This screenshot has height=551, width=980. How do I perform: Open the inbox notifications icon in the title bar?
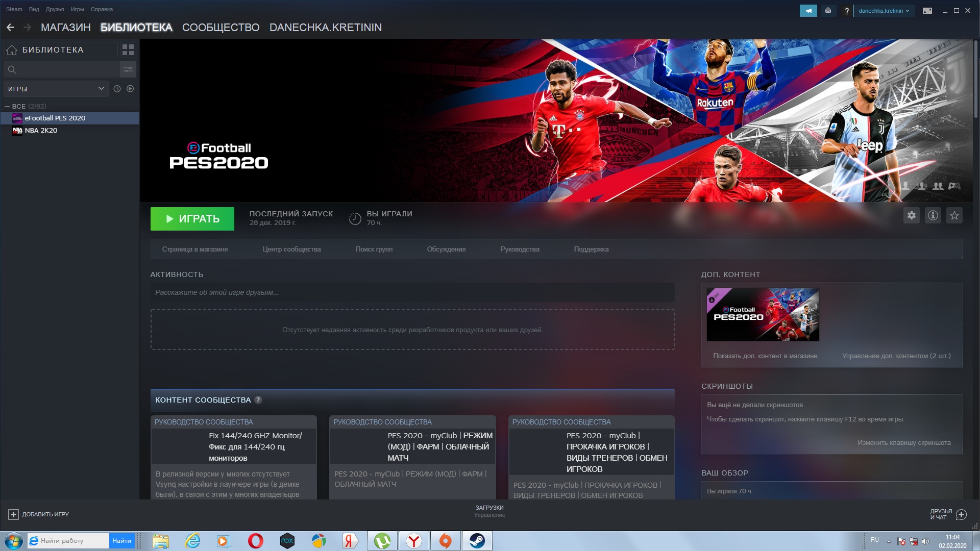pyautogui.click(x=828, y=11)
